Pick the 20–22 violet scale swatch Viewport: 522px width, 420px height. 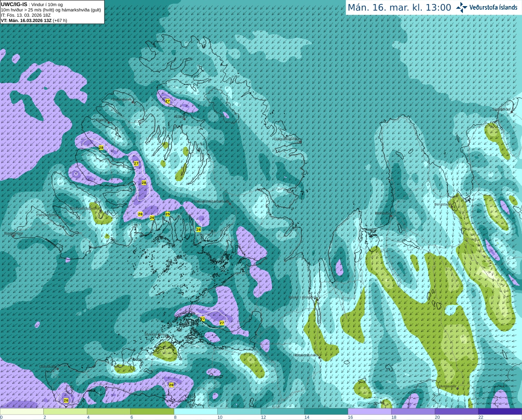click(x=457, y=411)
